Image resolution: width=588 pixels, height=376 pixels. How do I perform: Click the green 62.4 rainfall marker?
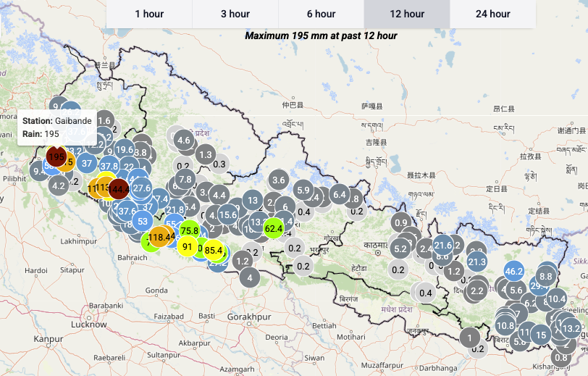273,228
